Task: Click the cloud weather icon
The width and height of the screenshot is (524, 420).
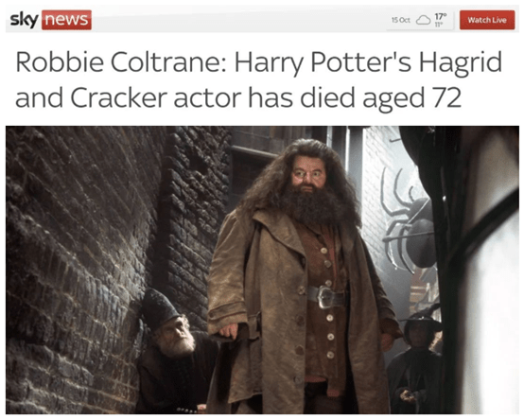Action: tap(423, 20)
